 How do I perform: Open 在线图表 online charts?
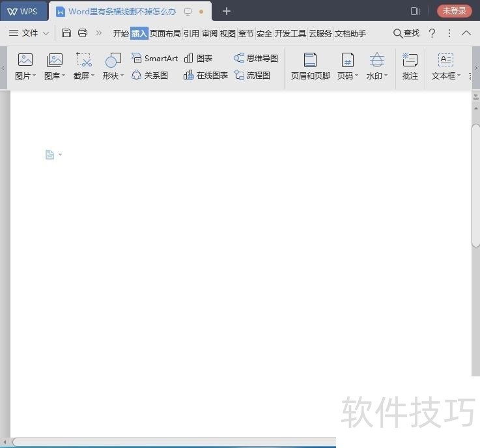[x=206, y=76]
